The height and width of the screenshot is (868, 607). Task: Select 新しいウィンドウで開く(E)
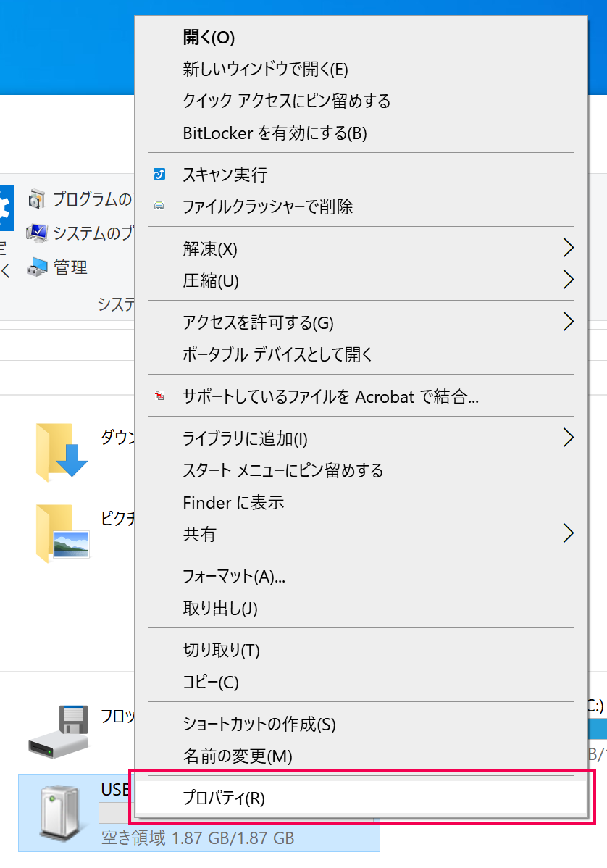pos(361,70)
